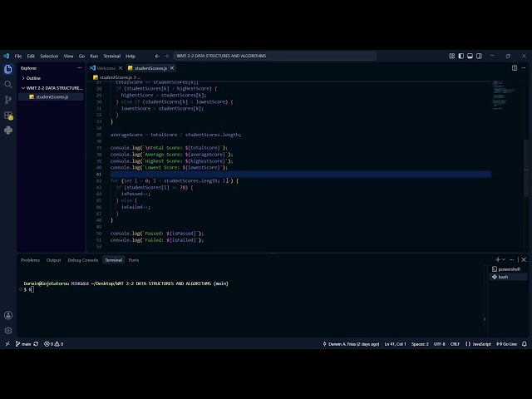The image size is (532, 399).
Task: Open the Go menu
Action: pyautogui.click(x=81, y=56)
